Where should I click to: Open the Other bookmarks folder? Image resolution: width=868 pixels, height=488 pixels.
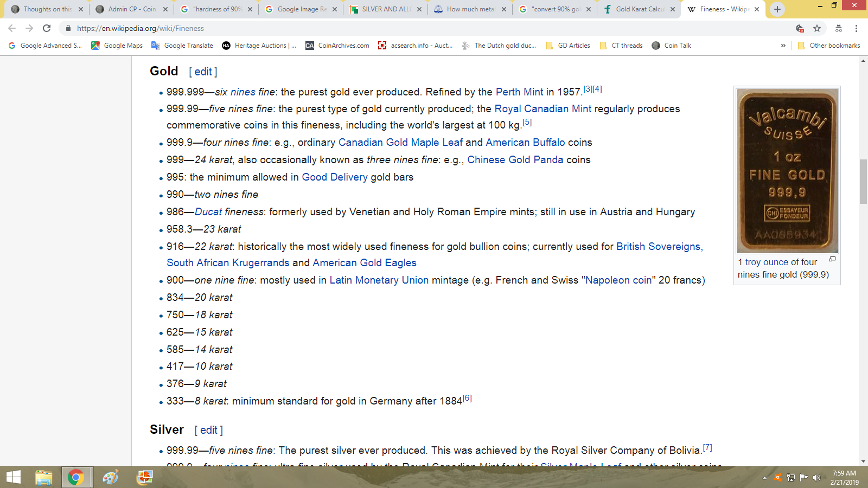click(x=829, y=46)
